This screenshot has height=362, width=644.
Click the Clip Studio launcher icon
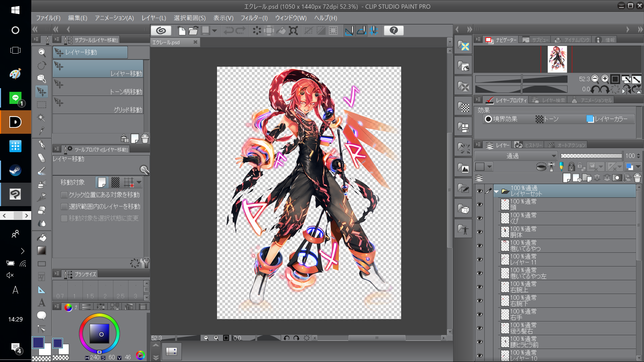click(x=161, y=31)
